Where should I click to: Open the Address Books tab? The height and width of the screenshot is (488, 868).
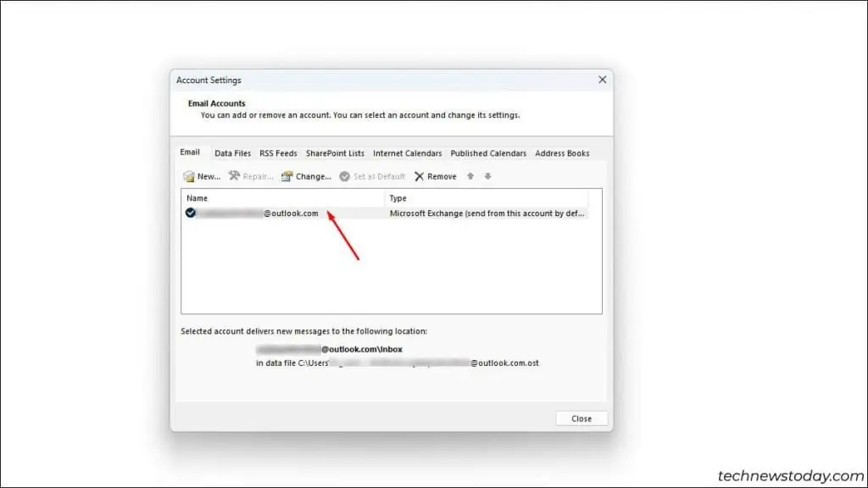pyautogui.click(x=562, y=153)
